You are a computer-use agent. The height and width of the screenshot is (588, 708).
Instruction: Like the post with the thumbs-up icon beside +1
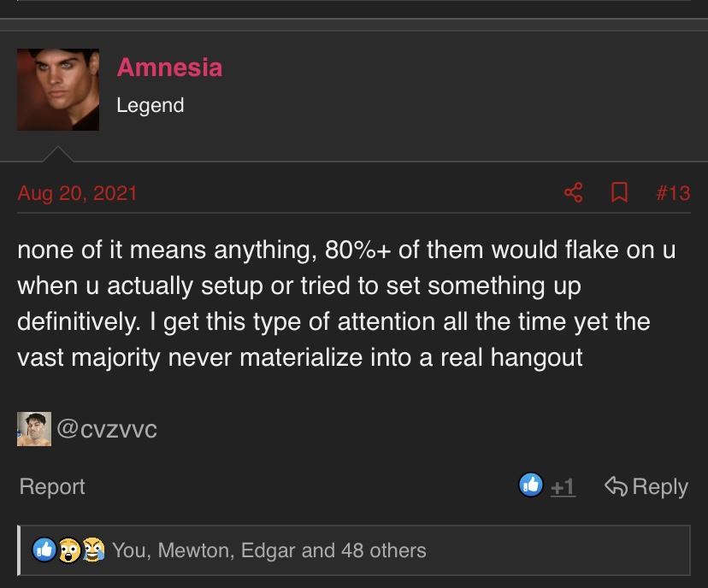pyautogui.click(x=531, y=485)
